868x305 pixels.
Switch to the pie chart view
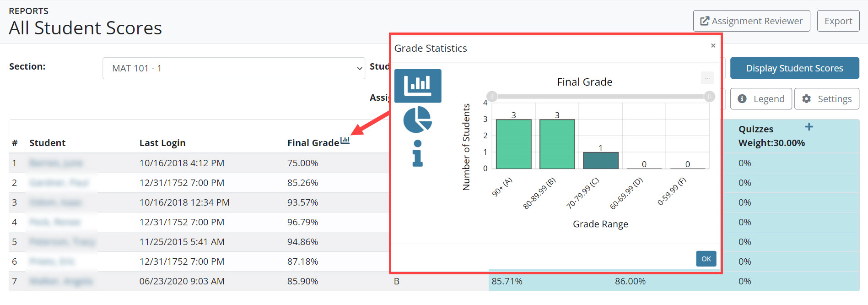(417, 120)
